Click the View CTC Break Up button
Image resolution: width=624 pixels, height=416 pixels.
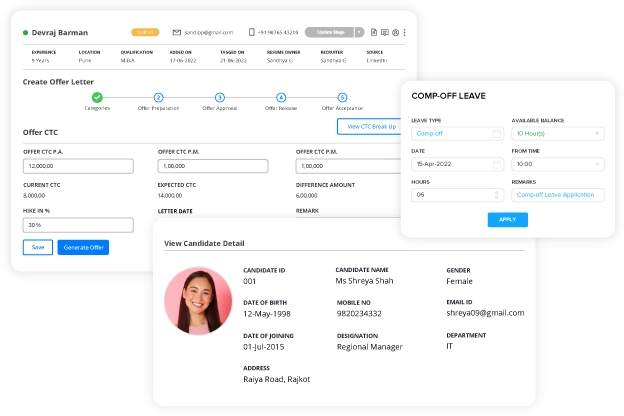(371, 127)
